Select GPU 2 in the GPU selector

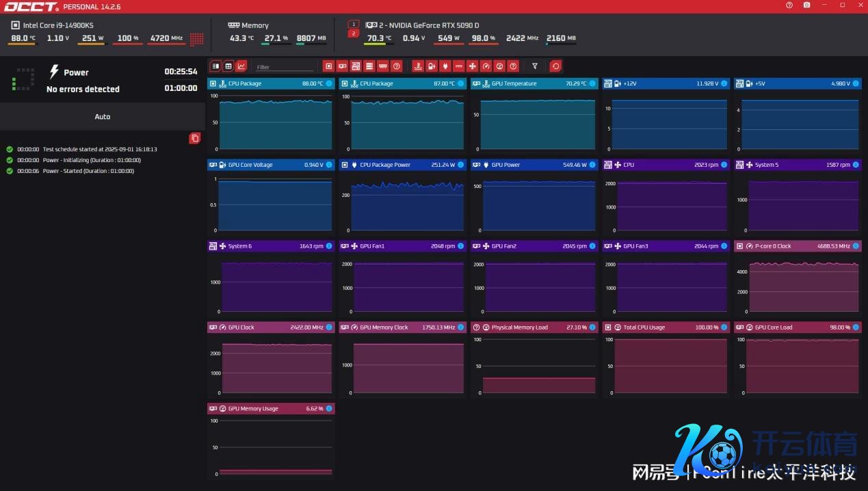[353, 33]
